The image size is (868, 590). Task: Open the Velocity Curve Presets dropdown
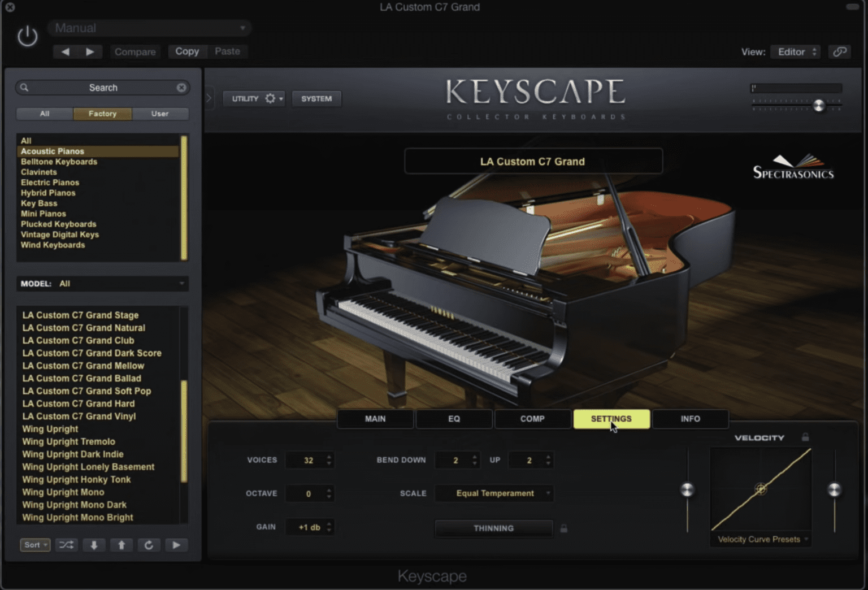[x=760, y=539]
